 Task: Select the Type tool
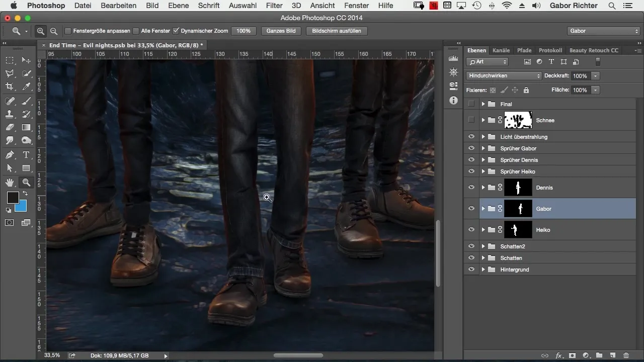click(x=27, y=155)
